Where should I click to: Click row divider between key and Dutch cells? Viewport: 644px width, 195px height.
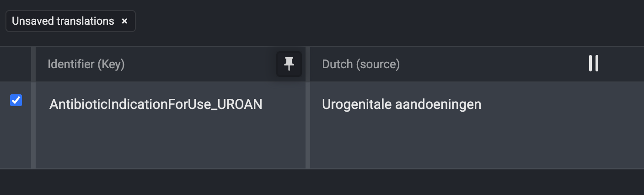tap(308, 125)
